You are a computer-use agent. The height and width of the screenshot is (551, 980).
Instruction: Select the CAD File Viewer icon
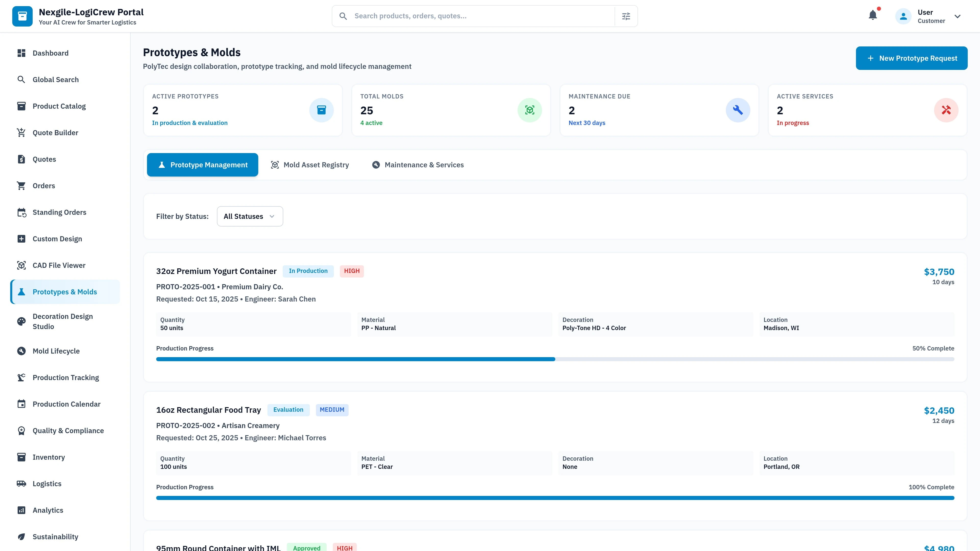point(21,265)
